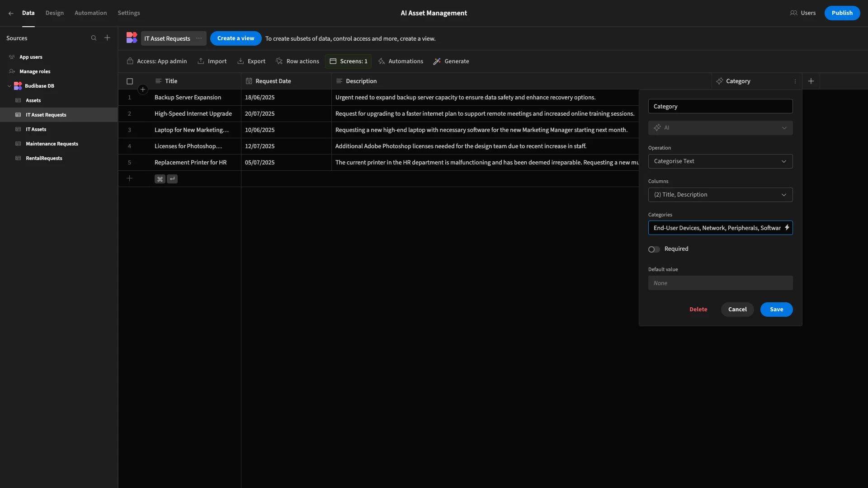Click the Description column header

click(x=521, y=81)
